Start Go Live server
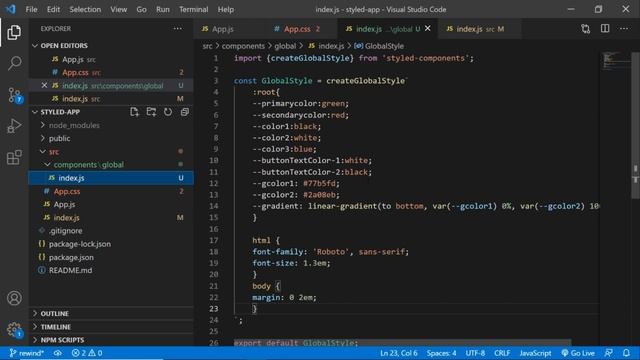Viewport: 640px width, 360px height. click(578, 353)
